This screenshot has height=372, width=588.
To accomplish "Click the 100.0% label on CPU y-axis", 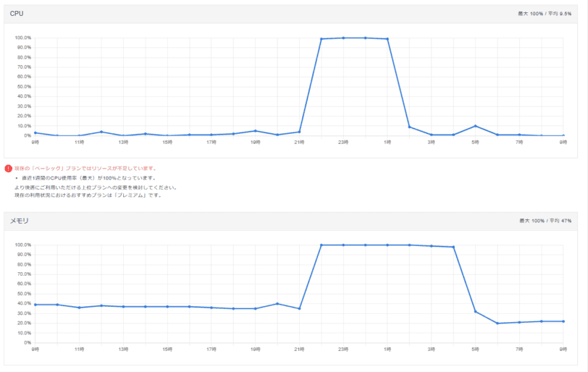I will pos(22,38).
